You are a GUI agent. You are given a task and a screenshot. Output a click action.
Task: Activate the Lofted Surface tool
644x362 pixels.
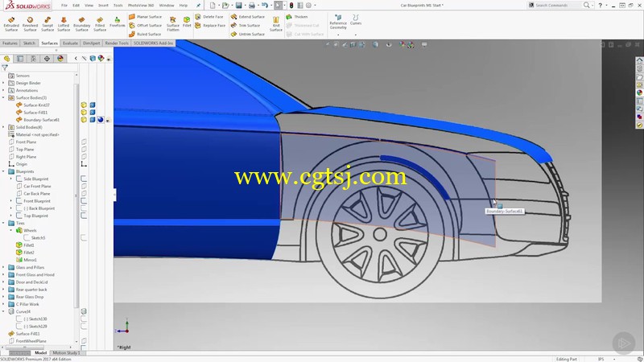[x=64, y=24]
